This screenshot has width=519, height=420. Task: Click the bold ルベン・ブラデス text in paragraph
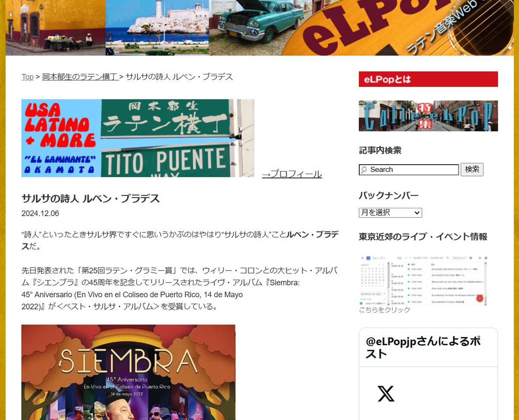pyautogui.click(x=180, y=241)
